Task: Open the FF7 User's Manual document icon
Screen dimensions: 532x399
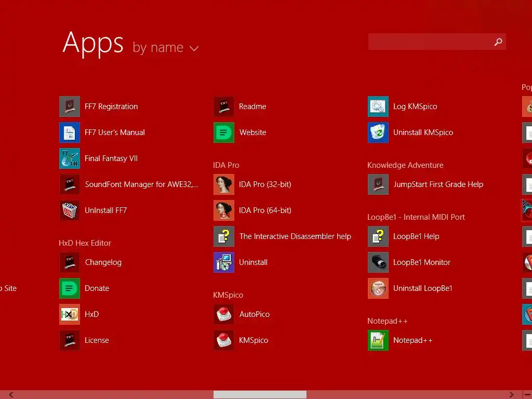Action: point(70,132)
